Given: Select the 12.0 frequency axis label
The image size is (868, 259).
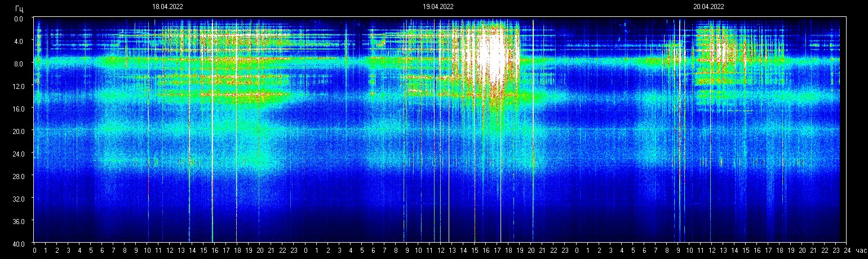Looking at the screenshot, I should tap(17, 86).
